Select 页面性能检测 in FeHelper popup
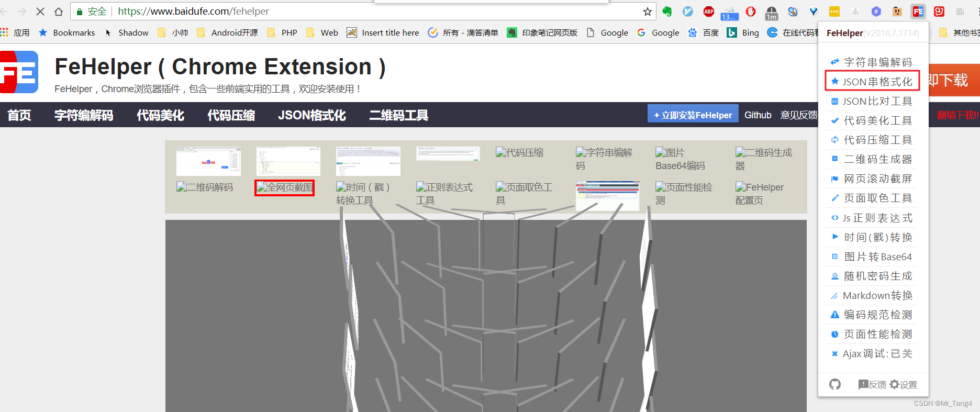 (x=871, y=334)
